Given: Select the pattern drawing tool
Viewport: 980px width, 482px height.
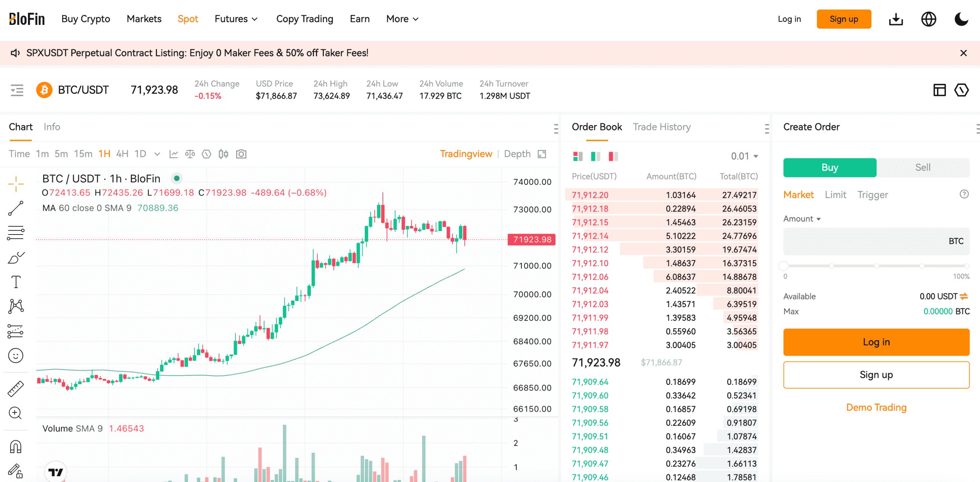Looking at the screenshot, I should [16, 306].
